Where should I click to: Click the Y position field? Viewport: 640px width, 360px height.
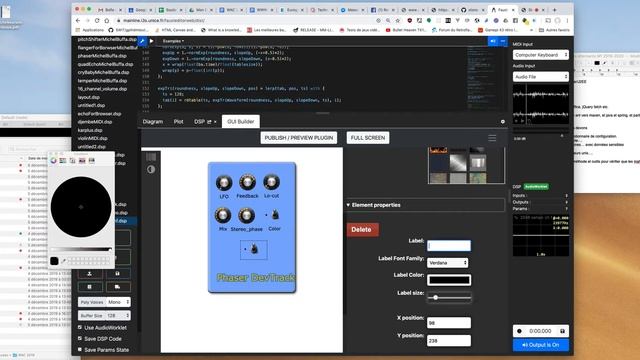click(449, 340)
